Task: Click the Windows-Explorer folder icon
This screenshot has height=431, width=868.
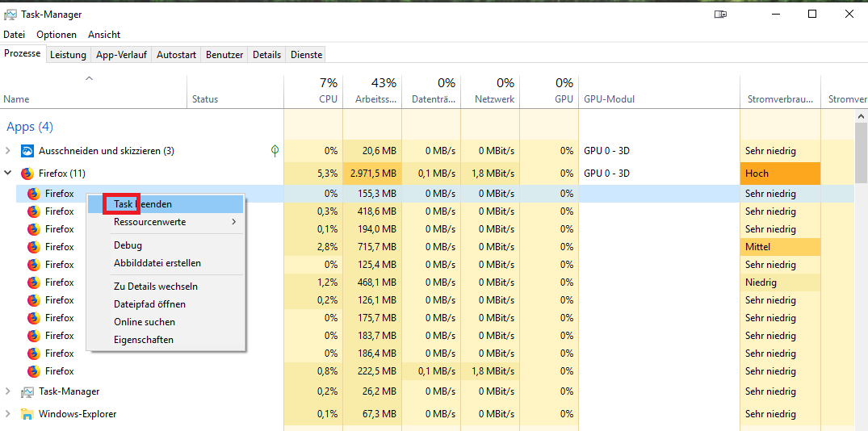Action: pyautogui.click(x=27, y=414)
